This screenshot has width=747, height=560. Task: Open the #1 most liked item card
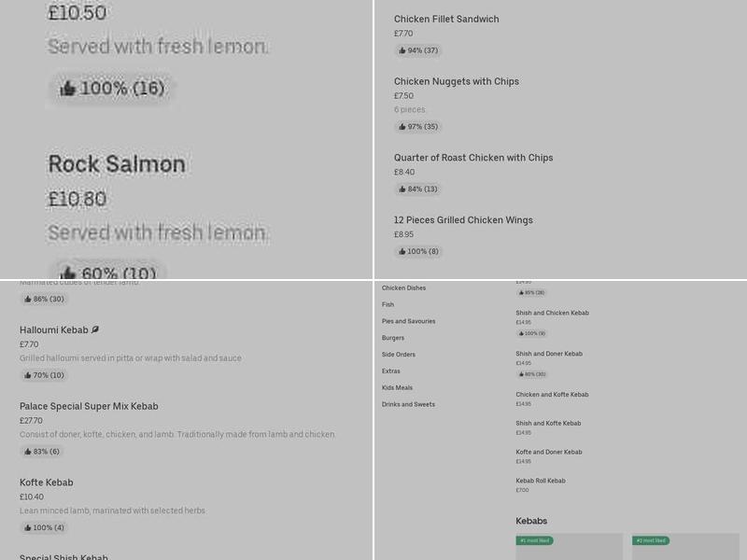569,547
